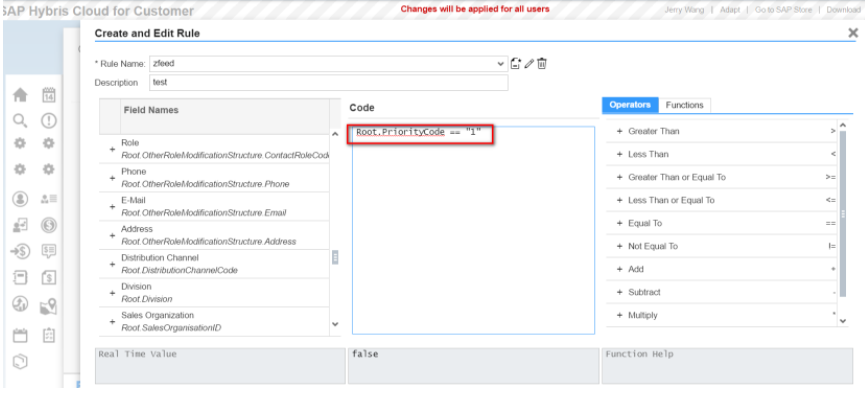Screen dimensions: 865x406
Task: Open the map pin icon in sidebar
Action: click(x=49, y=306)
